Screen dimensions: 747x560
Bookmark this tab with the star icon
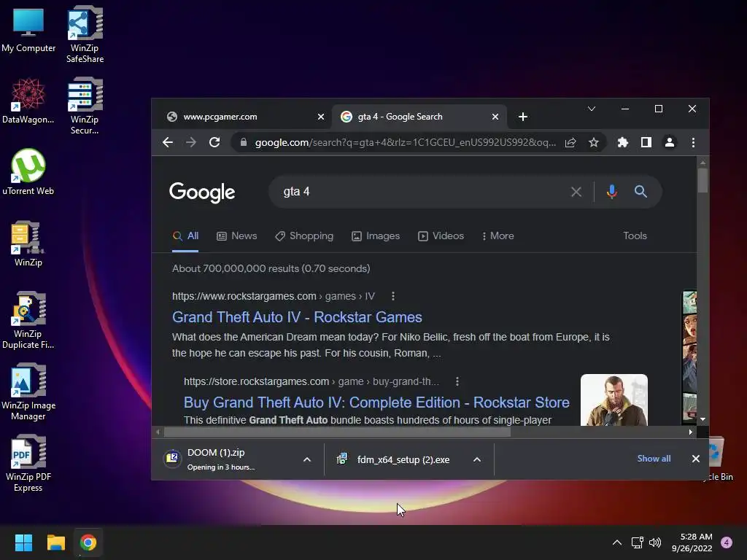coord(594,142)
